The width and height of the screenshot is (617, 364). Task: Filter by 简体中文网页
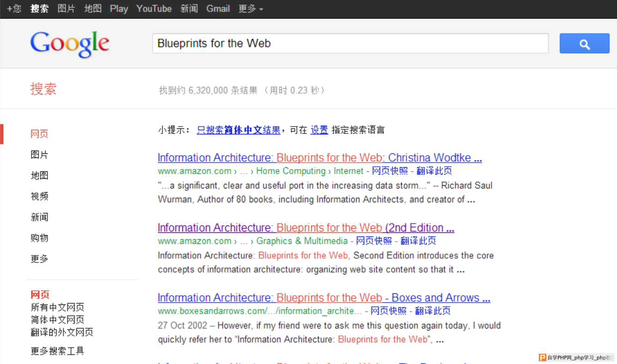(57, 320)
